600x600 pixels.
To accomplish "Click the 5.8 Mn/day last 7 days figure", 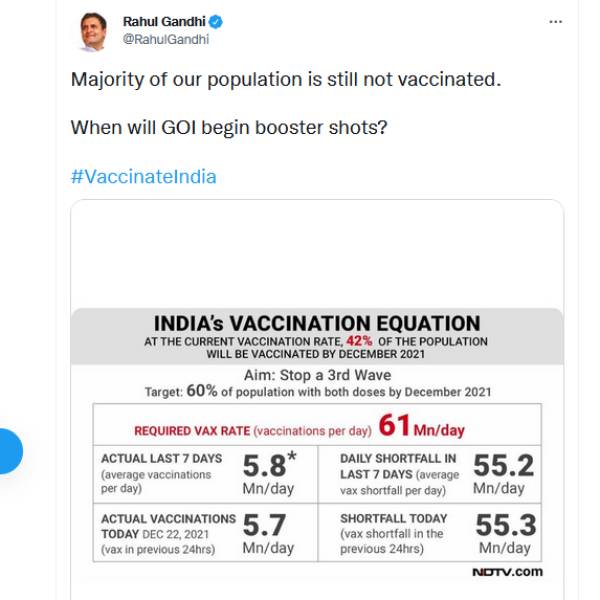I will coord(268,474).
